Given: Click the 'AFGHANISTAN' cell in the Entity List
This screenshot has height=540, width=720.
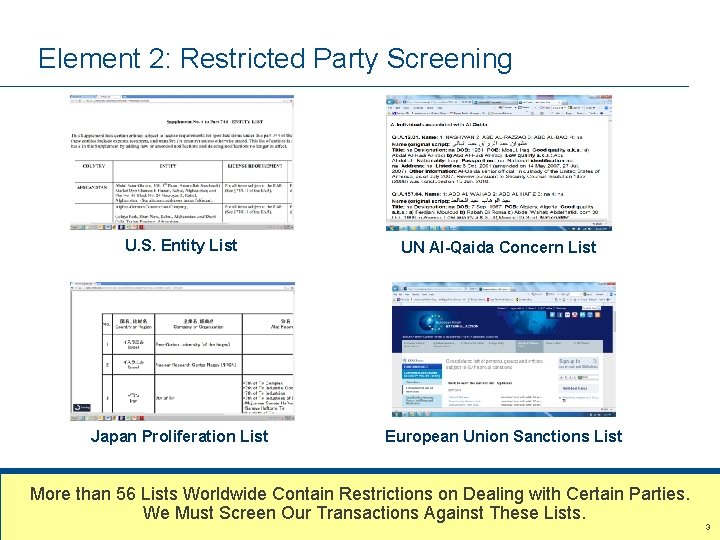Looking at the screenshot, I should pos(92,187).
